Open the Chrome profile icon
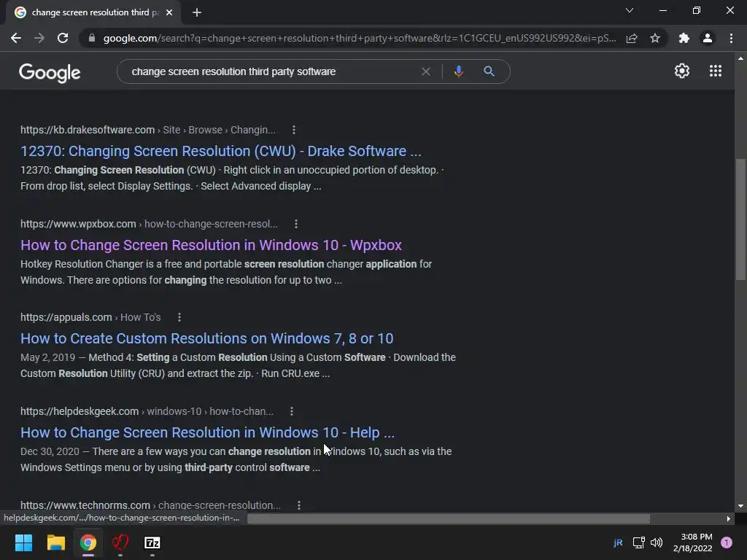Viewport: 747px width, 560px height. pos(708,38)
